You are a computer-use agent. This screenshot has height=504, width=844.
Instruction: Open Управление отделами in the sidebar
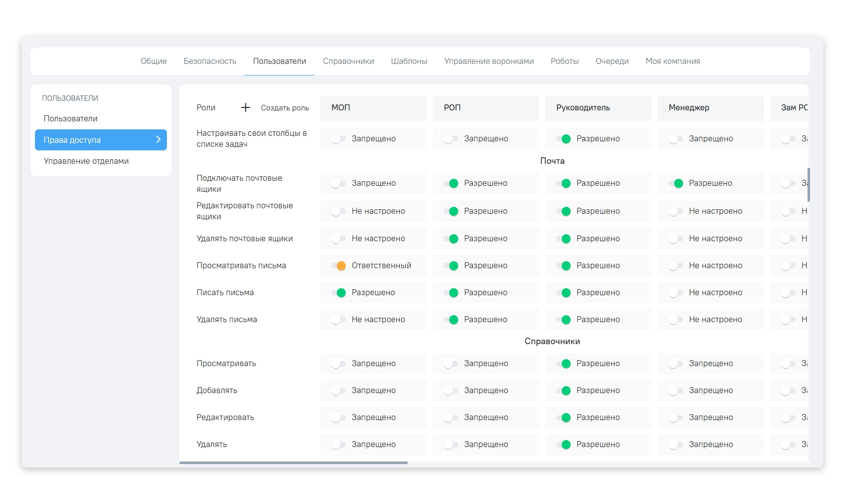[x=86, y=161]
